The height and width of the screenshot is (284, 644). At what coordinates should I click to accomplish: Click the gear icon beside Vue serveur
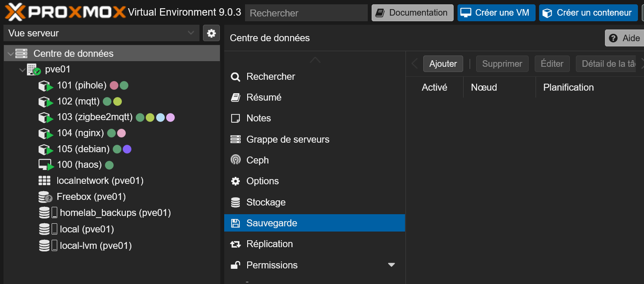[x=211, y=33]
